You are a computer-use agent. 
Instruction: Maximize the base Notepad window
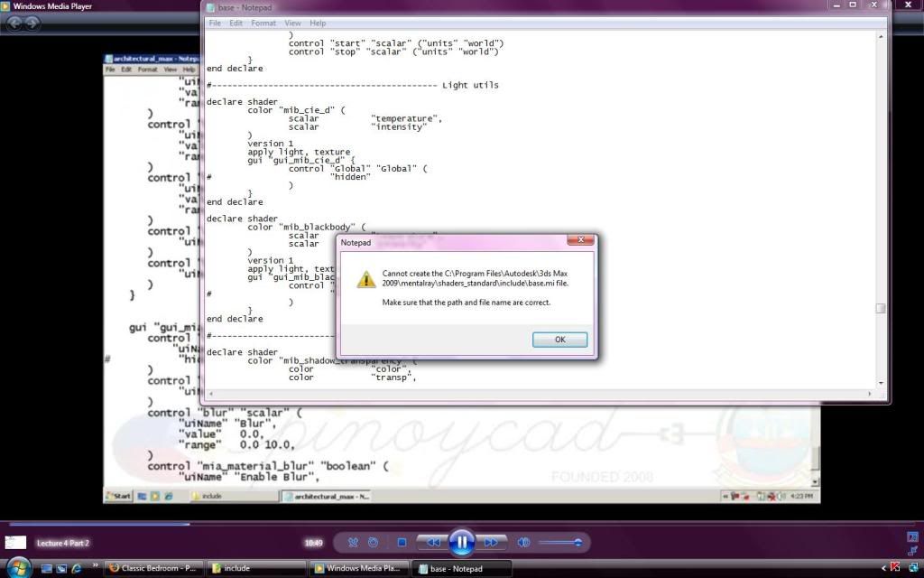853,5
